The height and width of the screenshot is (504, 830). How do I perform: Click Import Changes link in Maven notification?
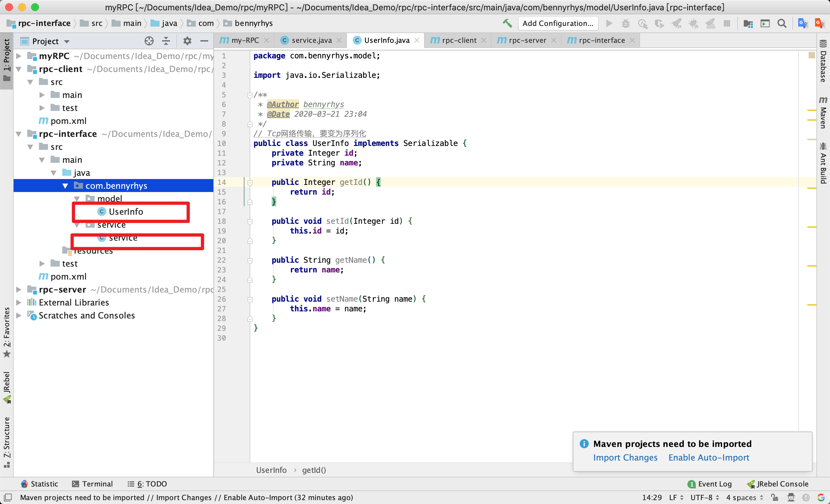[625, 457]
